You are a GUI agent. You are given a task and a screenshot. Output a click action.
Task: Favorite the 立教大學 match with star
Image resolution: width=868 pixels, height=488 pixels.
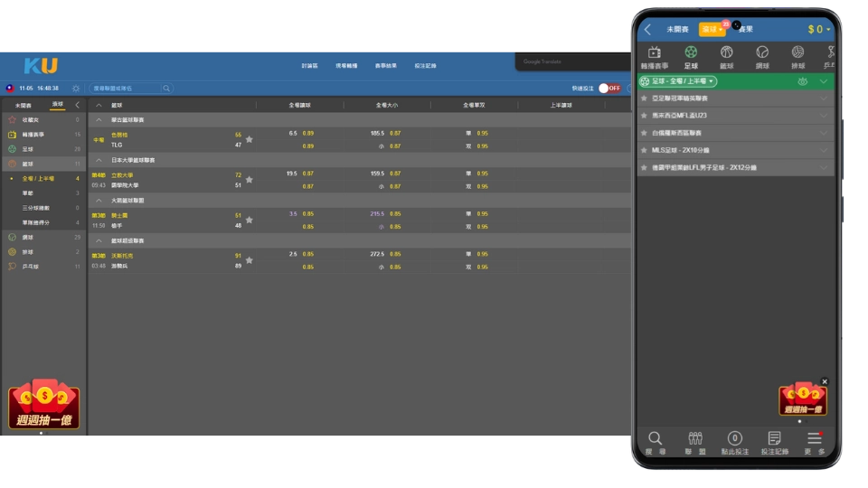coord(249,180)
